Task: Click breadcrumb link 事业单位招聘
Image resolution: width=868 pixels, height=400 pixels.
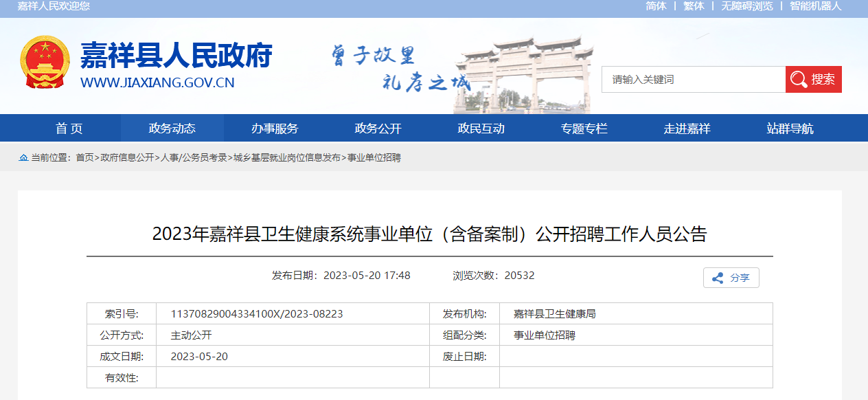Action: [374, 157]
